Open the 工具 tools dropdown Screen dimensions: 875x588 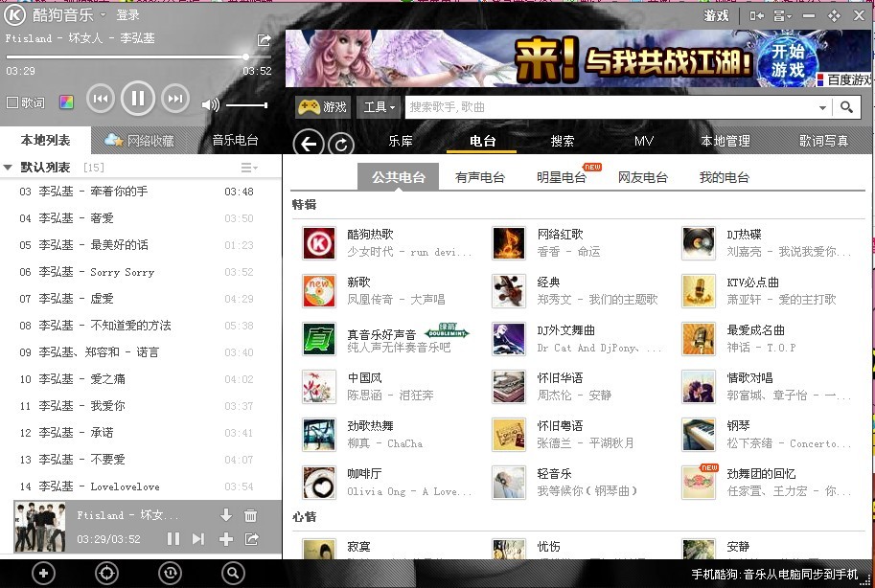(x=379, y=106)
